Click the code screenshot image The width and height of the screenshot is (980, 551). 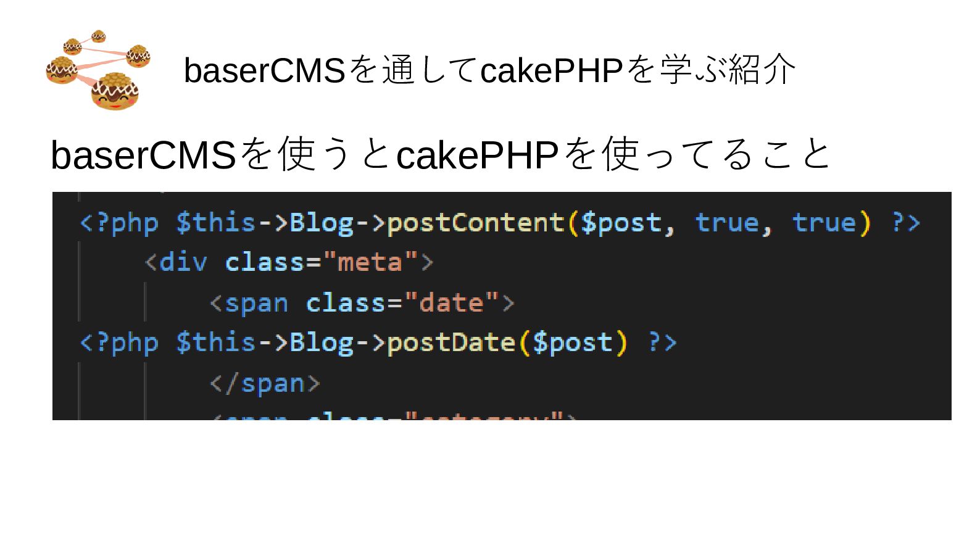(502, 306)
